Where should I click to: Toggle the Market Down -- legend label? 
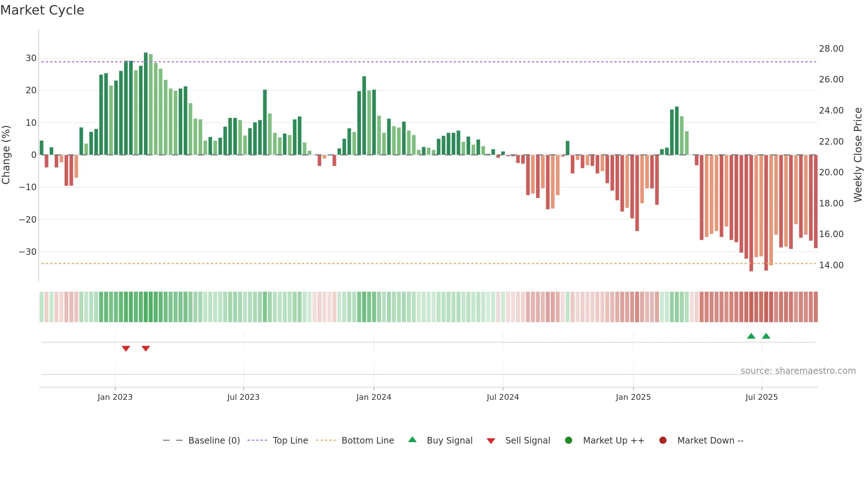point(710,440)
